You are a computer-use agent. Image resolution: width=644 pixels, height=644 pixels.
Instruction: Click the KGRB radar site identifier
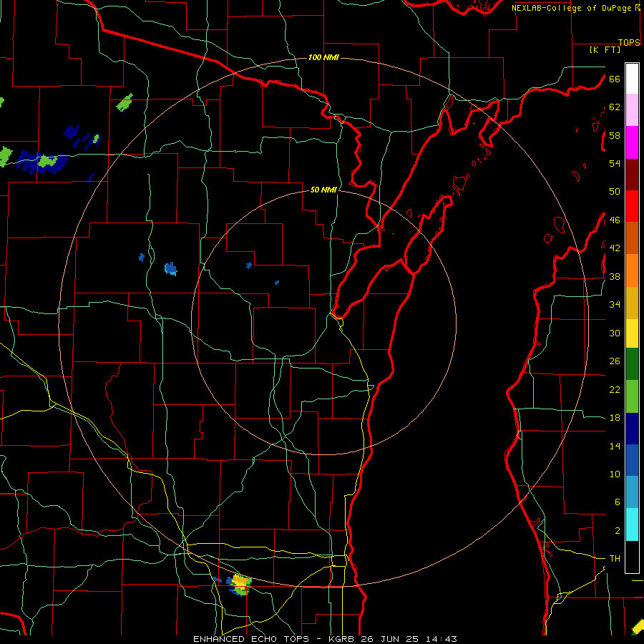tap(343, 639)
